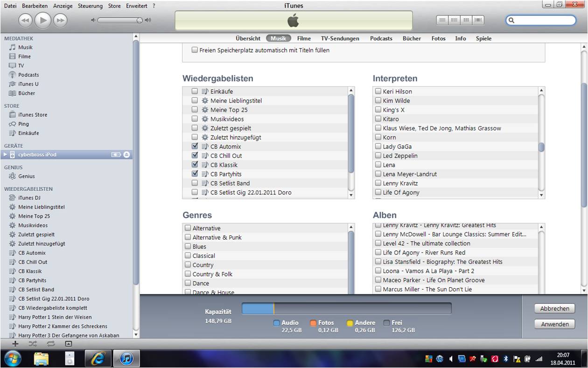Open iTunes DJ playlist in the sidebar

click(x=29, y=198)
